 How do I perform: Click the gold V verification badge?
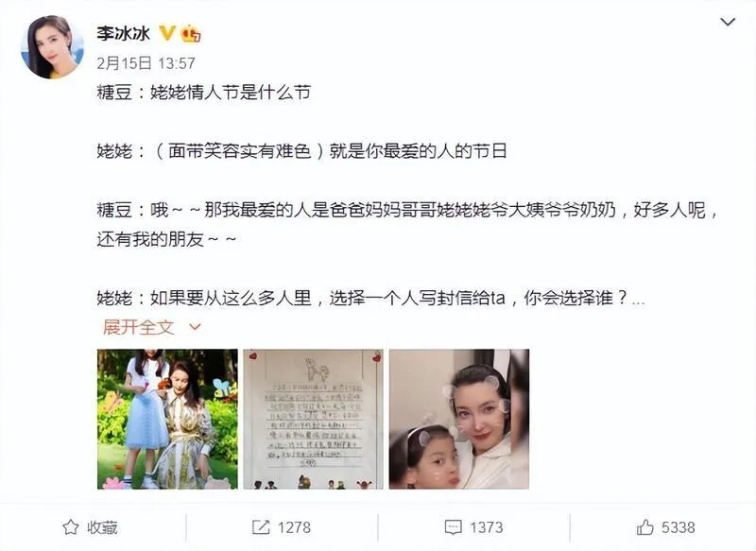[167, 33]
